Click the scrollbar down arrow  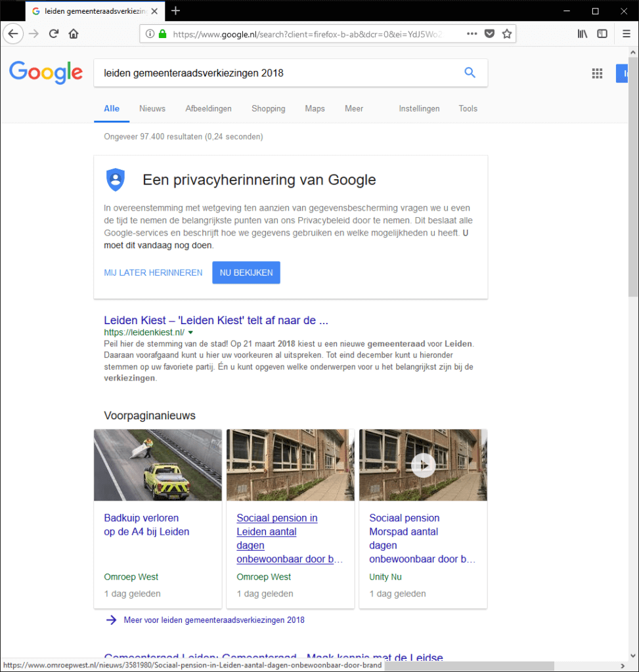click(x=633, y=656)
